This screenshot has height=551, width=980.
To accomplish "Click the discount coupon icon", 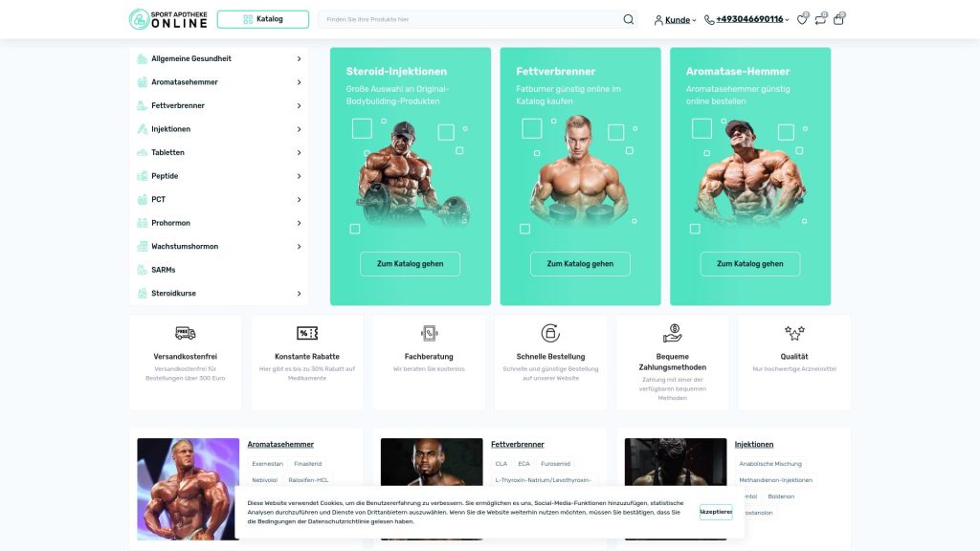I will coord(307,333).
